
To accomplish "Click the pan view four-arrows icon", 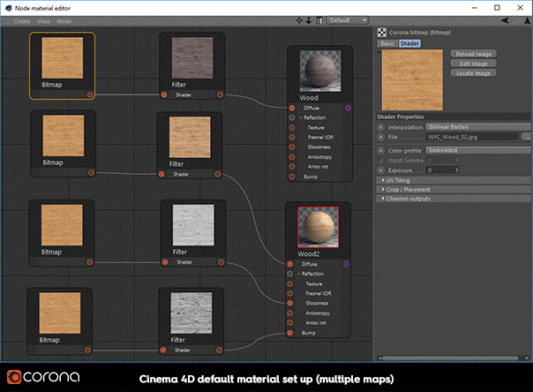I will tap(299, 20).
